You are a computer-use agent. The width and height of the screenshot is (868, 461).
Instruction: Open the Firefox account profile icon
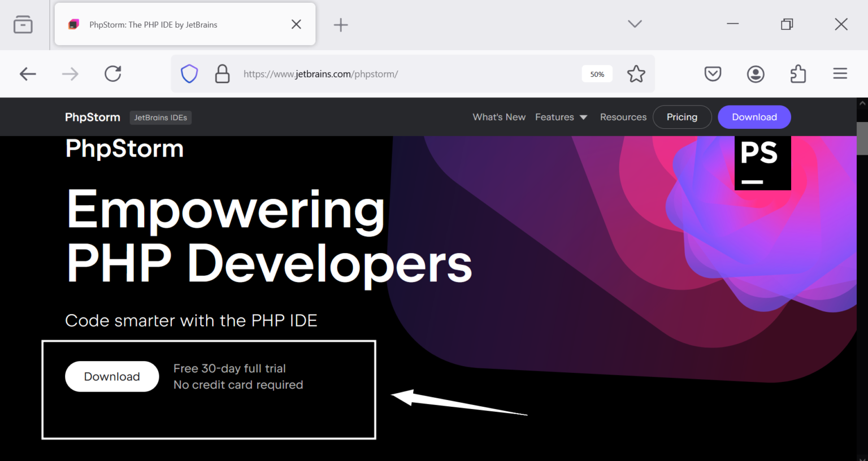755,73
